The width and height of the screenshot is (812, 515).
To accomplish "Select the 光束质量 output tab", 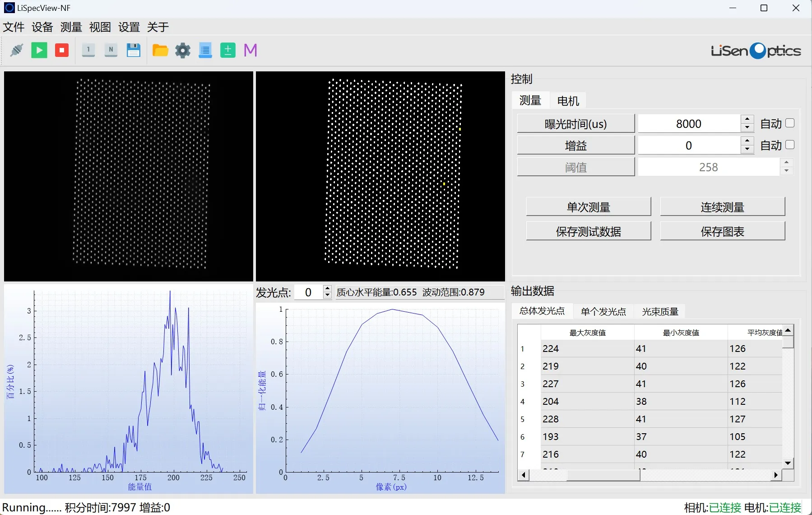I will (x=660, y=312).
